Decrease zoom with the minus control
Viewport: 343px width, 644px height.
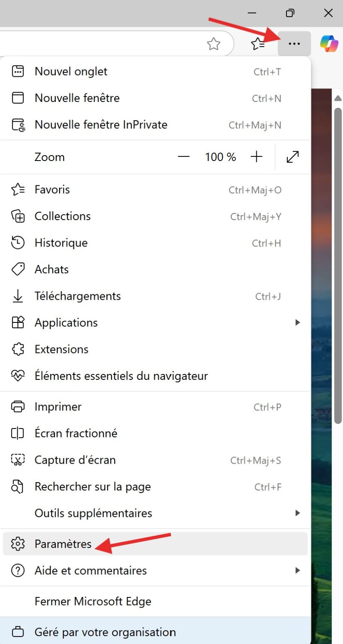183,157
